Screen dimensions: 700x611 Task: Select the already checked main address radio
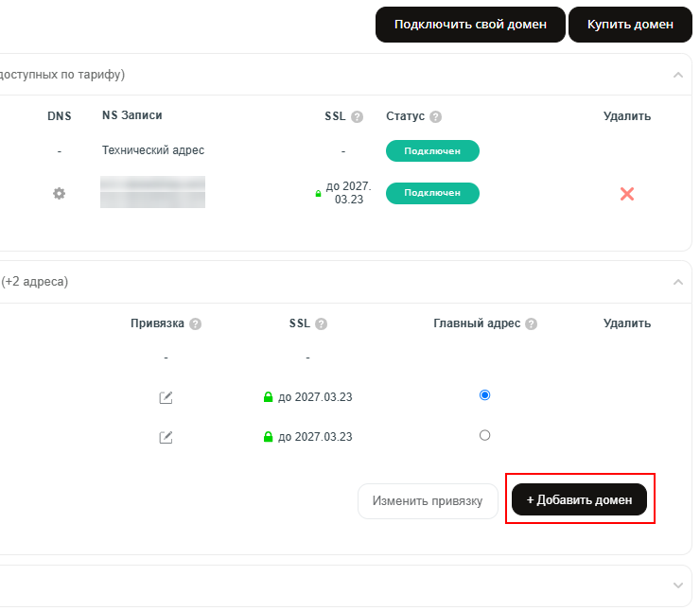click(x=484, y=395)
